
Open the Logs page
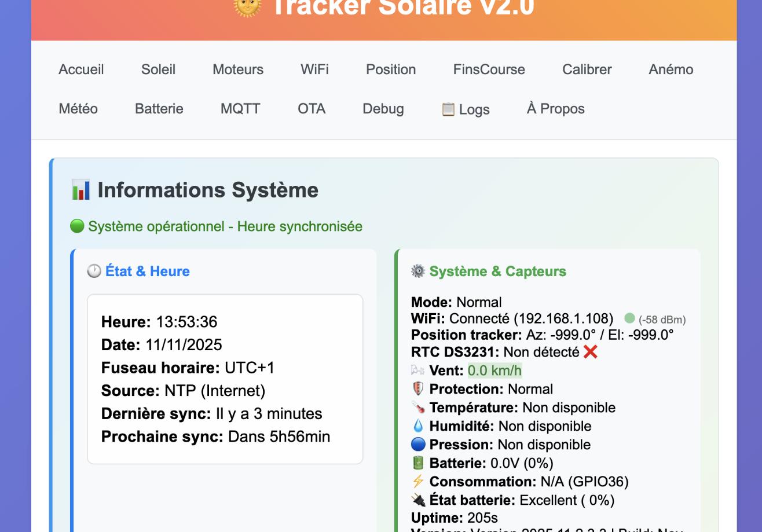[466, 109]
